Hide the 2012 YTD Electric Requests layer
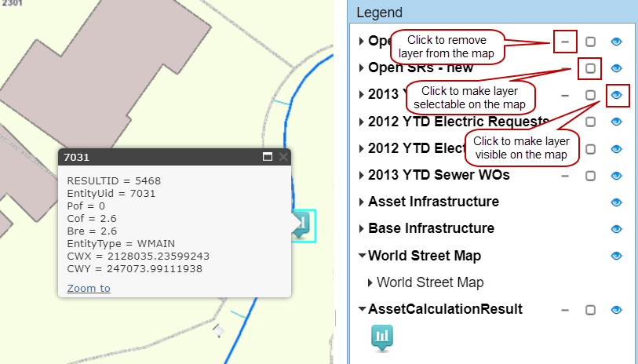 [617, 122]
